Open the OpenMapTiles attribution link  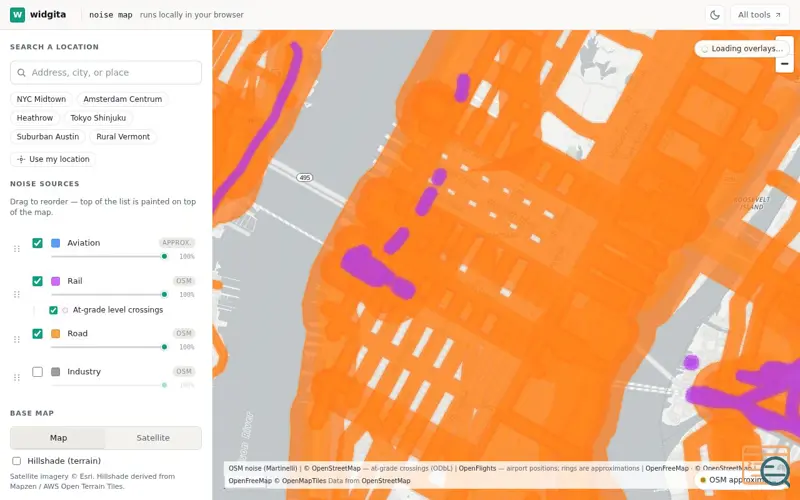coord(304,481)
